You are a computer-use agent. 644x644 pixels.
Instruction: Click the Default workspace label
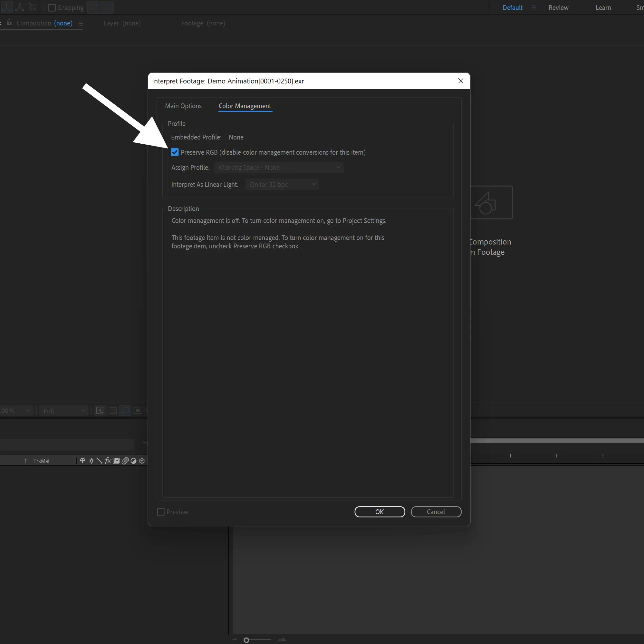tap(512, 7)
